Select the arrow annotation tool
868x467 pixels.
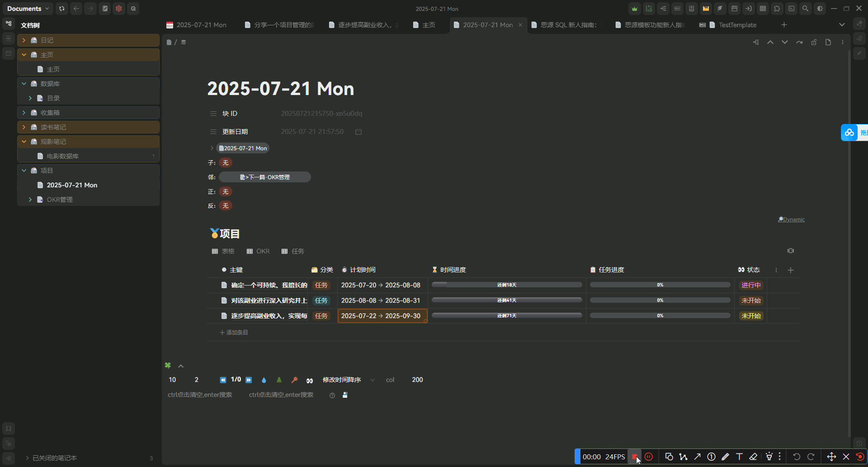click(698, 456)
